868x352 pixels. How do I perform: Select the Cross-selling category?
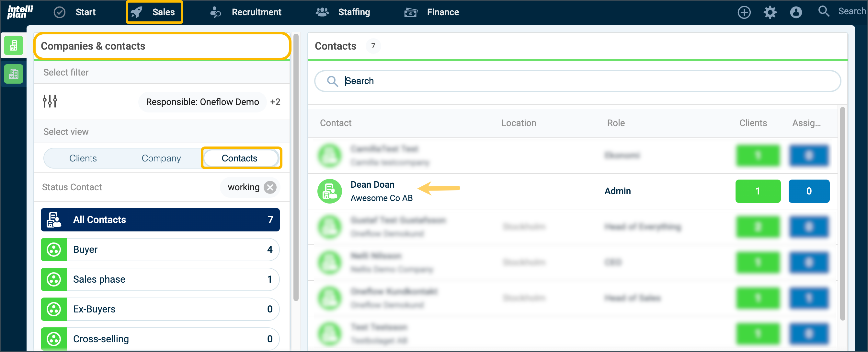point(160,339)
